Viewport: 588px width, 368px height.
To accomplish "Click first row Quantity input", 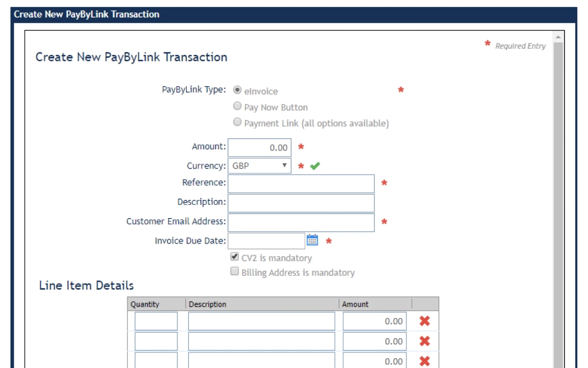I will tap(156, 321).
